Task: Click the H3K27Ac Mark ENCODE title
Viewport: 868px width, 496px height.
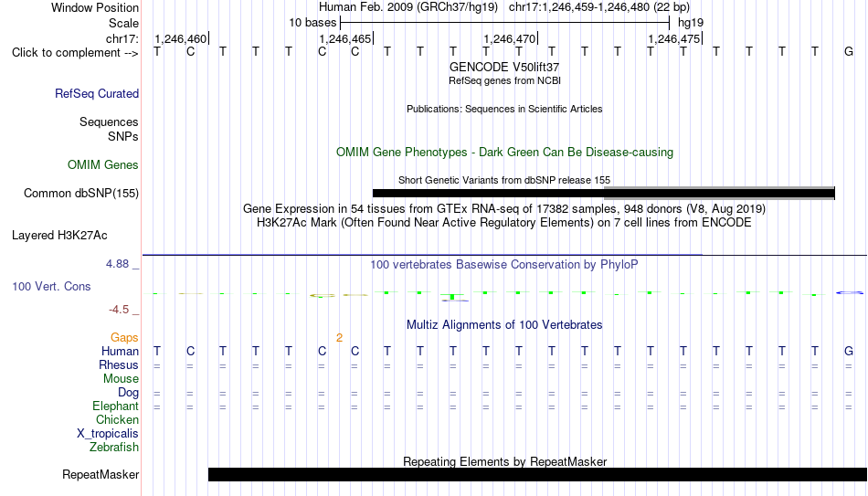Action: point(504,223)
